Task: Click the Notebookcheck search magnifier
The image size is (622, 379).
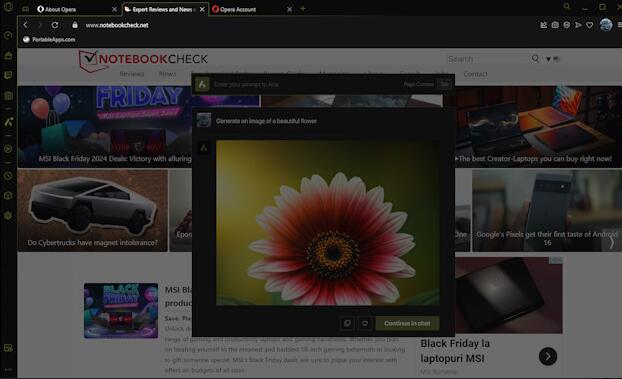Action: [x=535, y=59]
